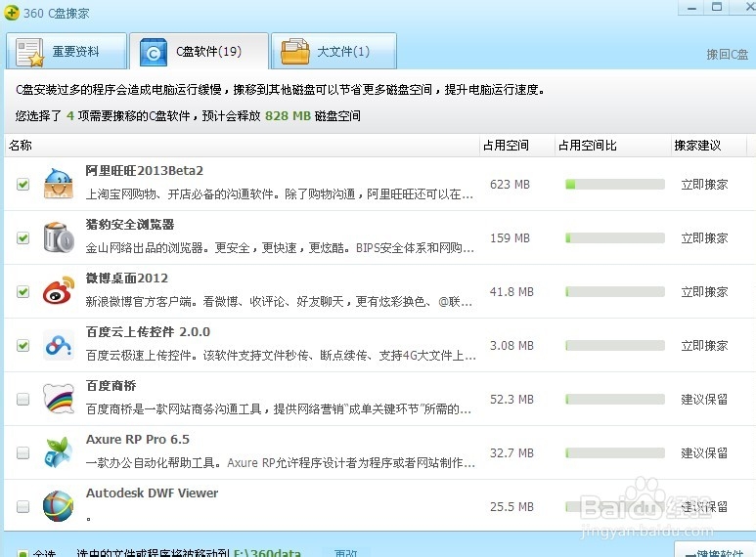Check the 百度商桥 checkbox
Screen dimensions: 756x557
click(x=22, y=399)
